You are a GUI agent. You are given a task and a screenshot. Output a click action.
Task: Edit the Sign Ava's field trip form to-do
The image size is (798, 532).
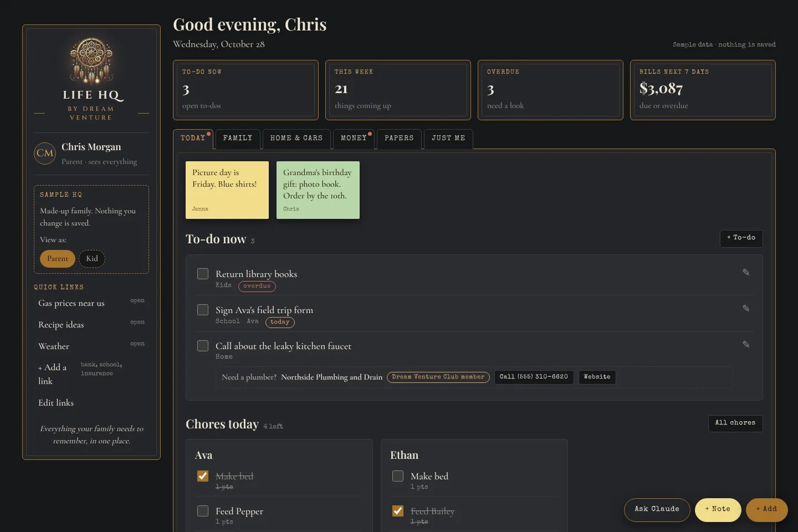pyautogui.click(x=746, y=308)
